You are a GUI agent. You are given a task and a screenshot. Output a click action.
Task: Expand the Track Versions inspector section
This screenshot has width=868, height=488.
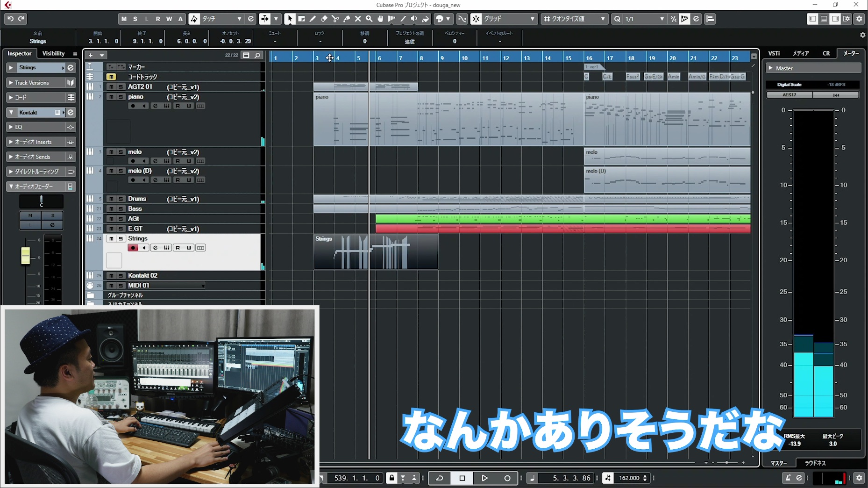tap(11, 83)
